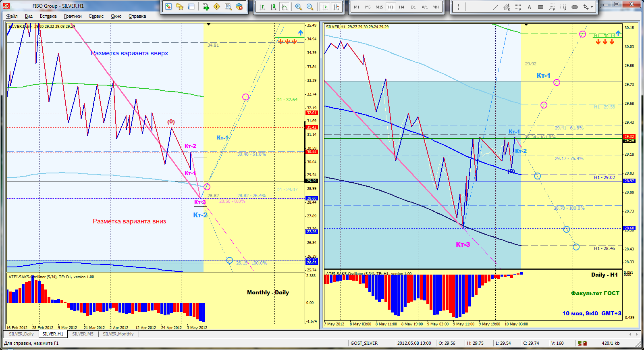Set timeframe to M15
Viewport: 644px width, 350px height.
pos(379,7)
